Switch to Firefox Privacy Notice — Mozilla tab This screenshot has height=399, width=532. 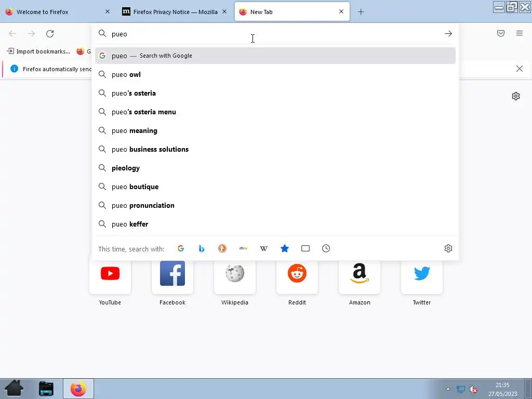tap(175, 12)
